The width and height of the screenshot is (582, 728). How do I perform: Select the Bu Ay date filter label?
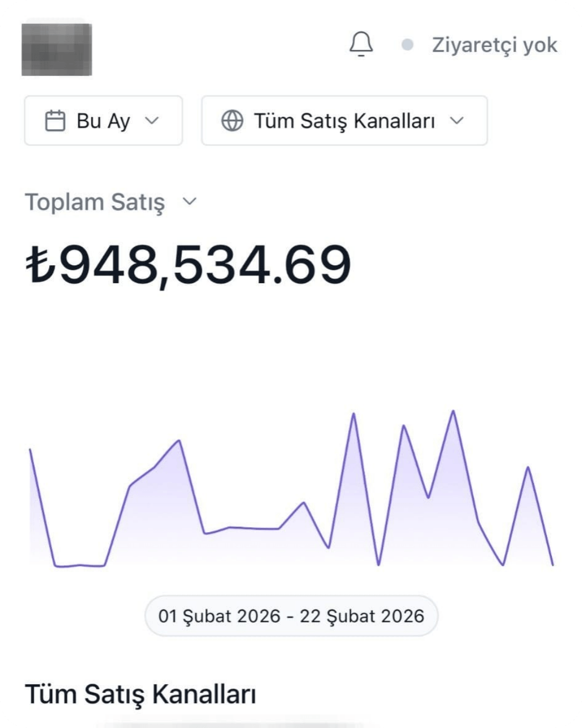coord(103,121)
